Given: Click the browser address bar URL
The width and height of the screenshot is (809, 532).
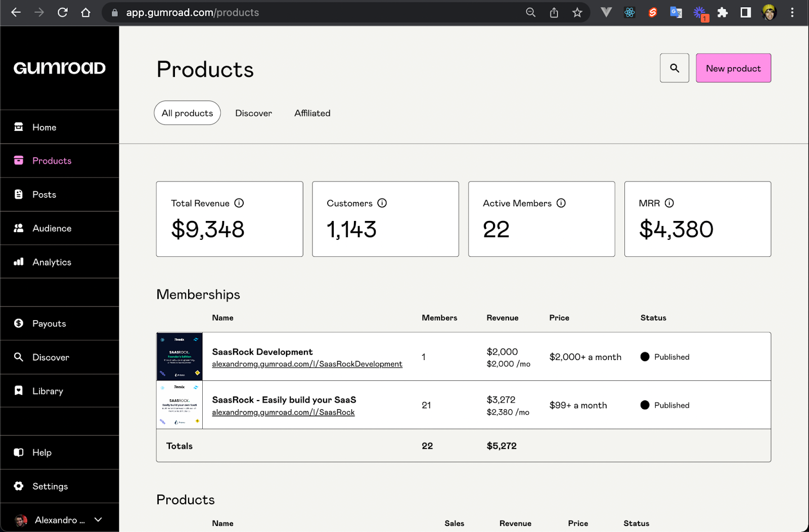Looking at the screenshot, I should [x=192, y=13].
